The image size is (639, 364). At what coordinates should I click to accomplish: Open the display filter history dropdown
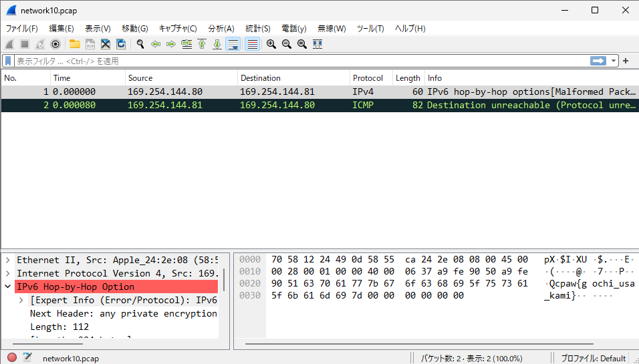[x=614, y=61]
